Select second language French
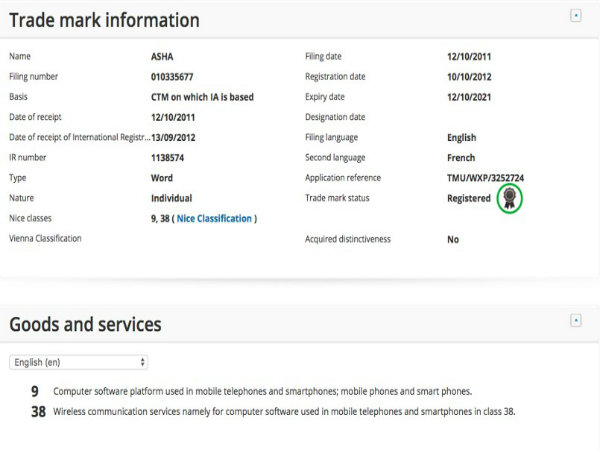Screen dimensions: 600x450 [x=461, y=158]
